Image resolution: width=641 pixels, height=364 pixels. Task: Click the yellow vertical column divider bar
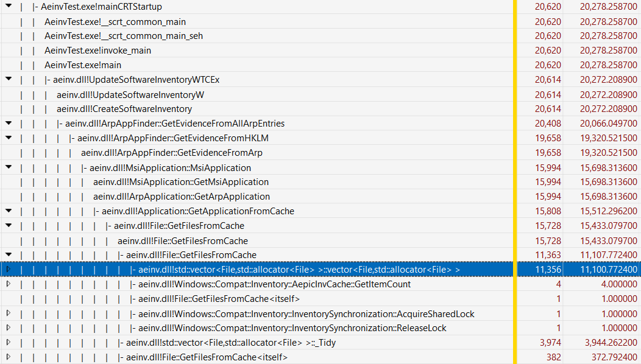(x=515, y=183)
